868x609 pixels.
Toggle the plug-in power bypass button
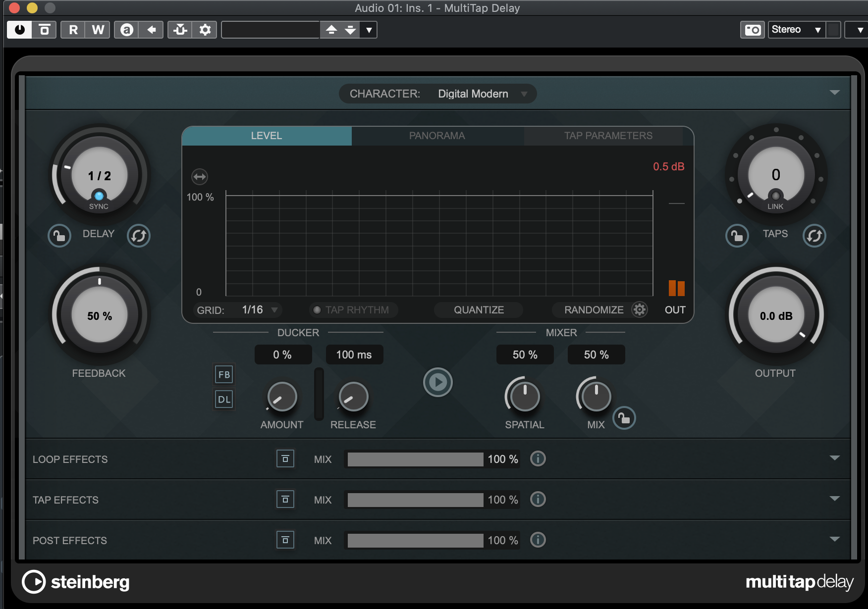[x=20, y=30]
